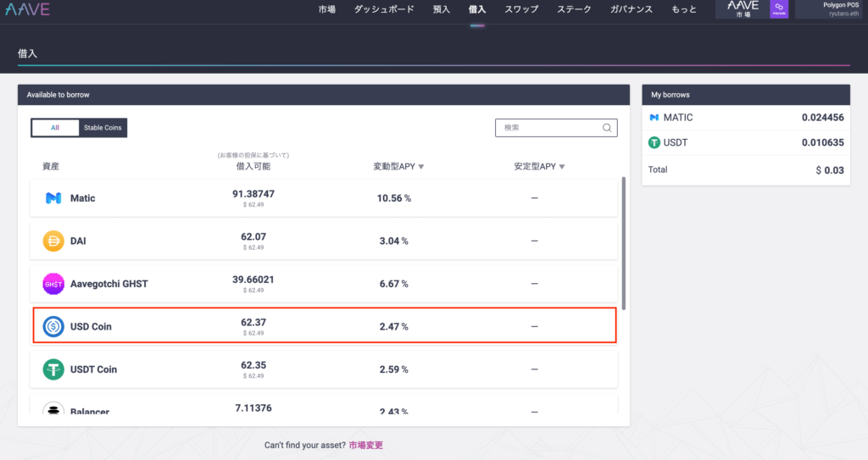Click the 6.67 % variable APY value
The width and height of the screenshot is (868, 460).
pyautogui.click(x=393, y=284)
